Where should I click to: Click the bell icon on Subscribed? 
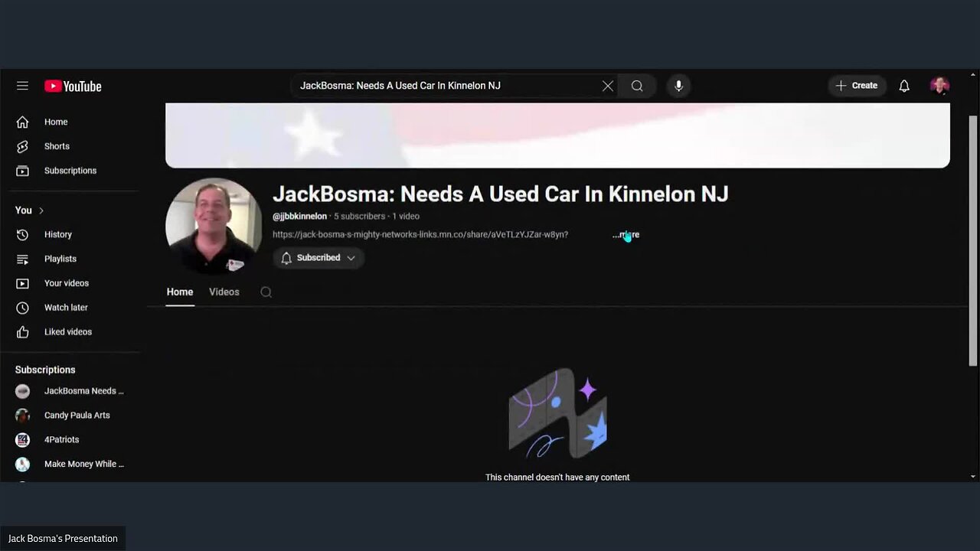point(286,258)
